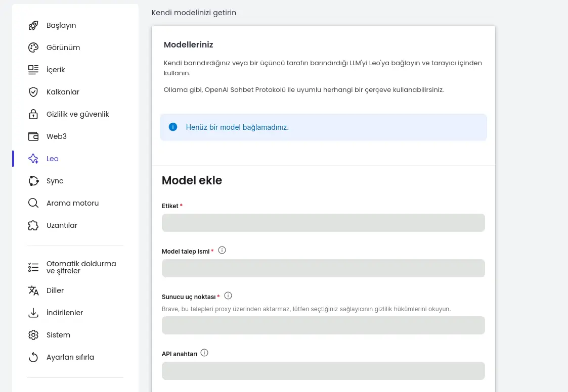Image resolution: width=568 pixels, height=392 pixels.
Task: Click 'Henüz bir model bağlamadınız.' message
Action: click(237, 127)
